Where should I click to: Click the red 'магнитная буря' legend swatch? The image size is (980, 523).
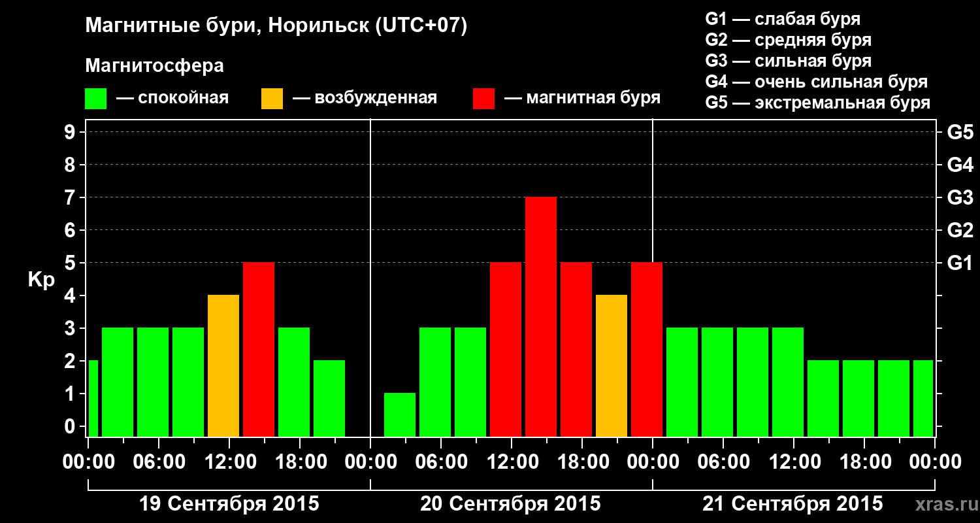(483, 99)
